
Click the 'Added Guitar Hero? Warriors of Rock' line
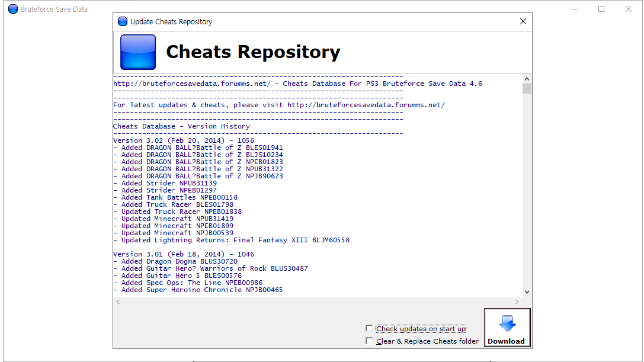(211, 269)
